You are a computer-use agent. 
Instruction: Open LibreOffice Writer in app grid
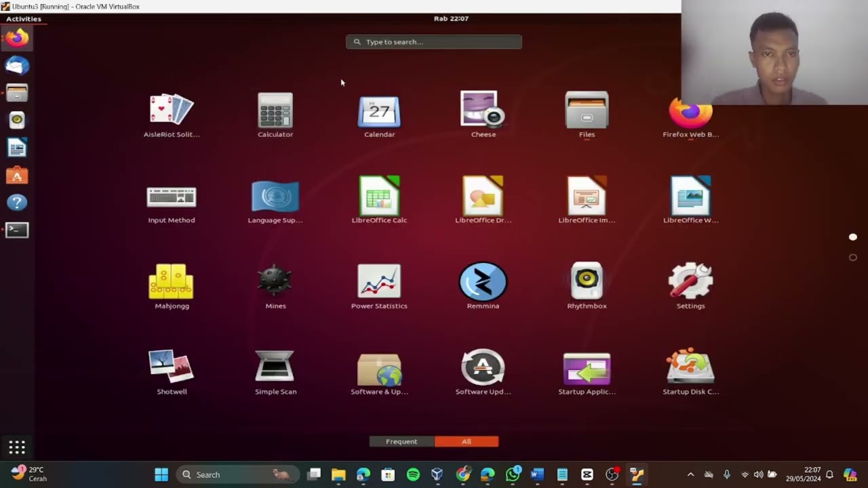coord(690,201)
